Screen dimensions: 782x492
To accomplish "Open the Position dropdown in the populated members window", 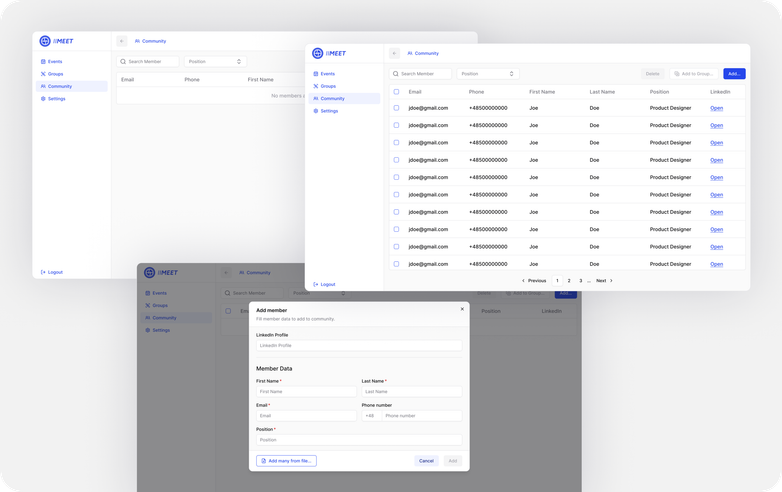I will click(488, 74).
